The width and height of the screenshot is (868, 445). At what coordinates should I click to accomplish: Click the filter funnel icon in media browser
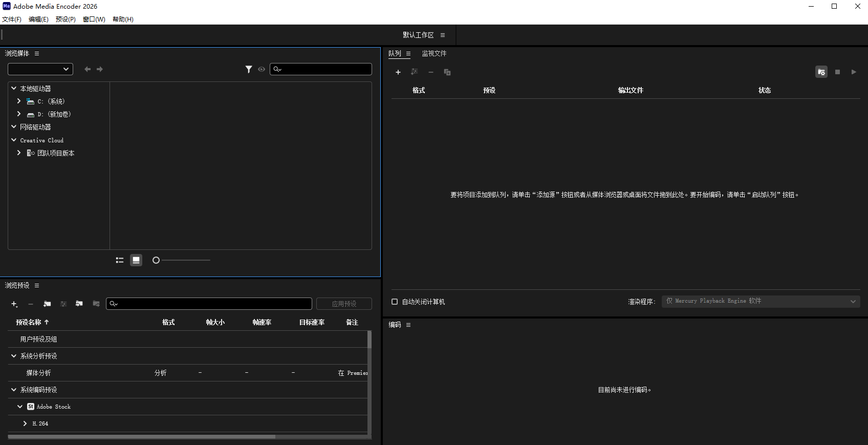click(249, 69)
